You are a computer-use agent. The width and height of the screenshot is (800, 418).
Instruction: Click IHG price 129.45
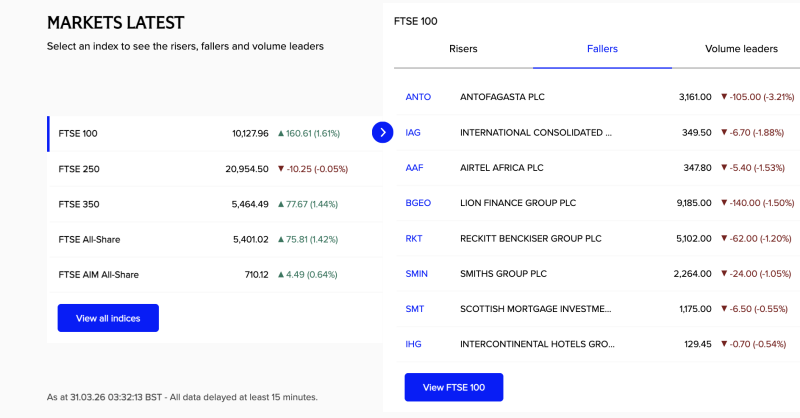click(x=698, y=344)
